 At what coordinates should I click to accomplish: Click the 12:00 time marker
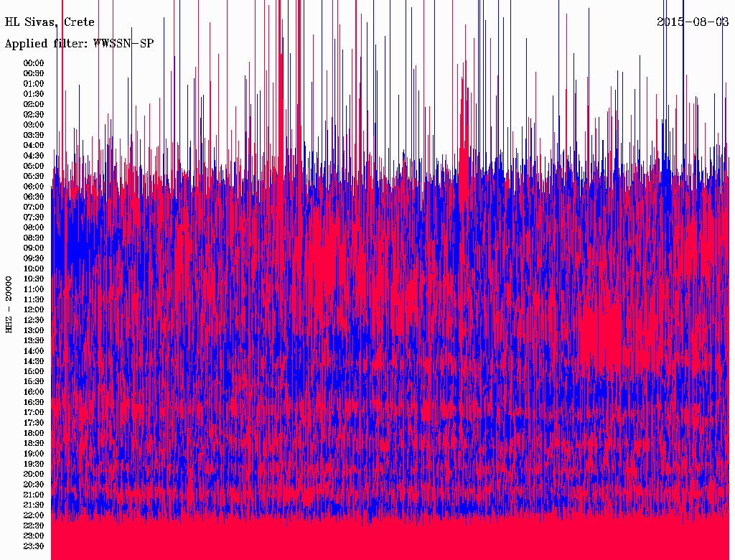tap(34, 309)
